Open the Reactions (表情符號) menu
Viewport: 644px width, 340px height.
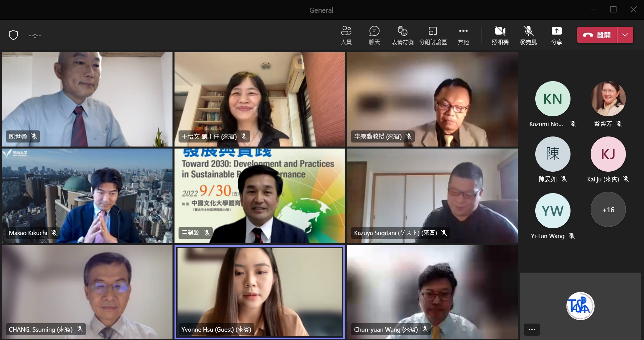pyautogui.click(x=402, y=35)
